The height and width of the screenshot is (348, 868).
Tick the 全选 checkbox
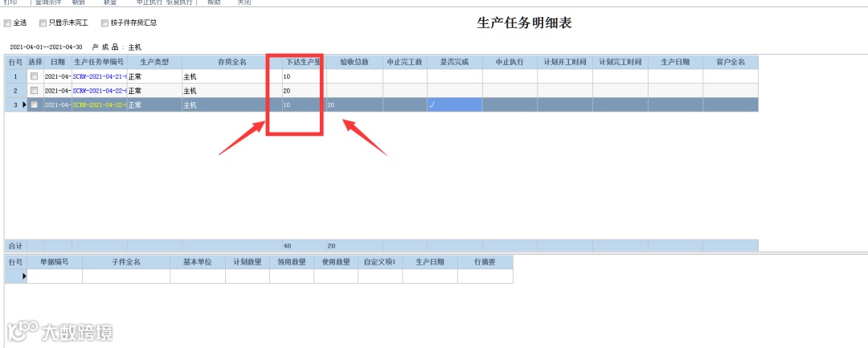pos(7,23)
